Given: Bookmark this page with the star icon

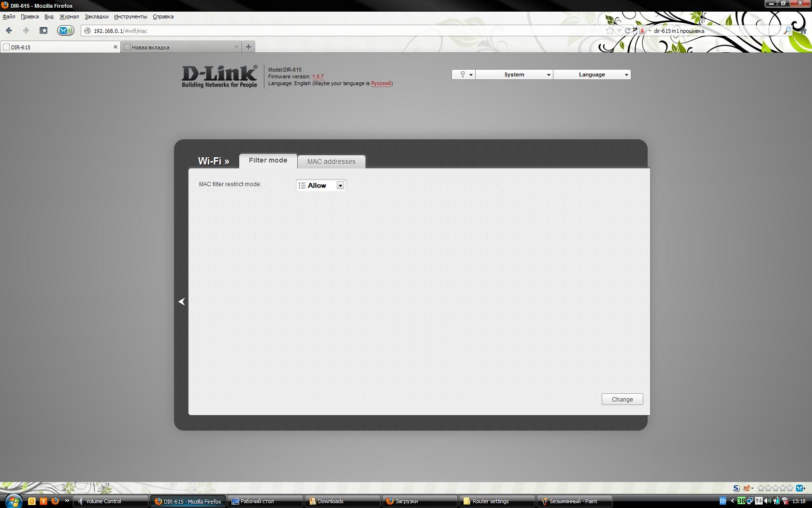Looking at the screenshot, I should (x=610, y=30).
